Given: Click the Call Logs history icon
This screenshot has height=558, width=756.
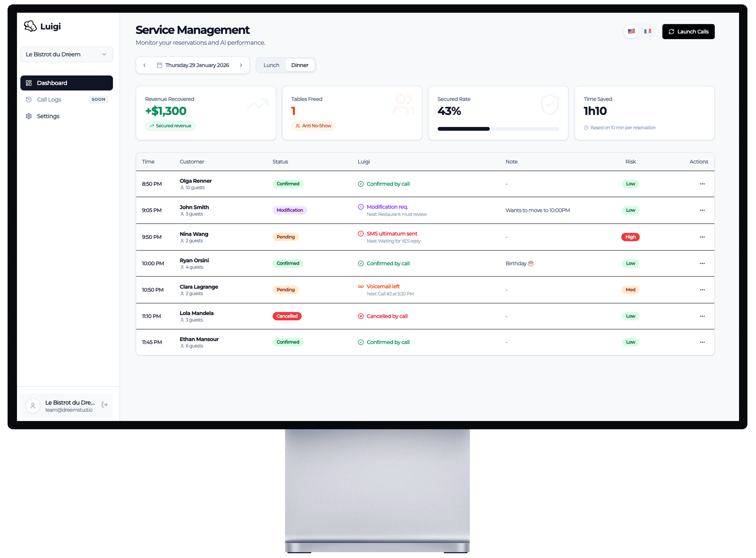Looking at the screenshot, I should click(x=29, y=99).
